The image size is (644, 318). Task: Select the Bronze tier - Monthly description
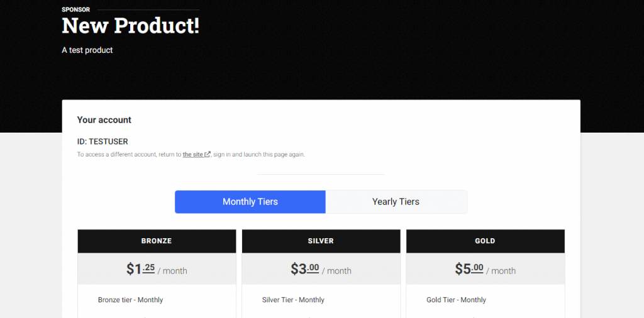click(x=131, y=300)
